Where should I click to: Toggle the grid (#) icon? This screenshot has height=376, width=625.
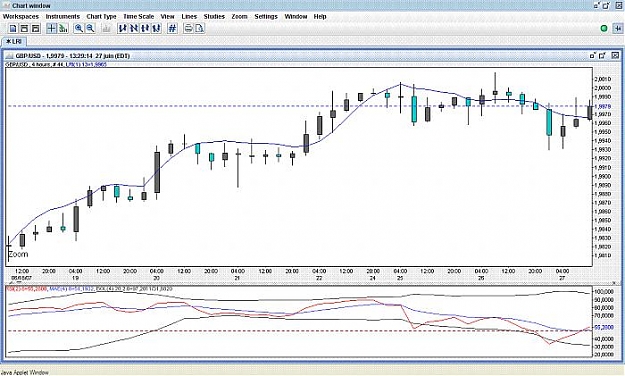point(172,28)
